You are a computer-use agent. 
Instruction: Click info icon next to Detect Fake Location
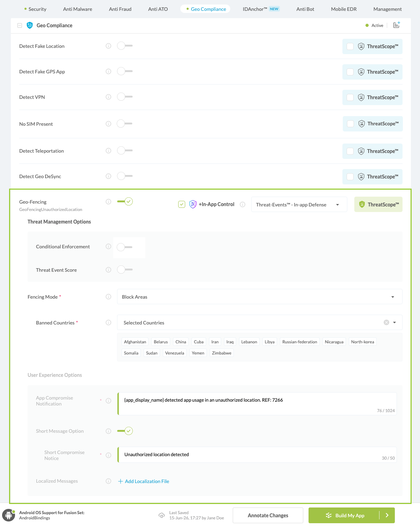click(108, 46)
